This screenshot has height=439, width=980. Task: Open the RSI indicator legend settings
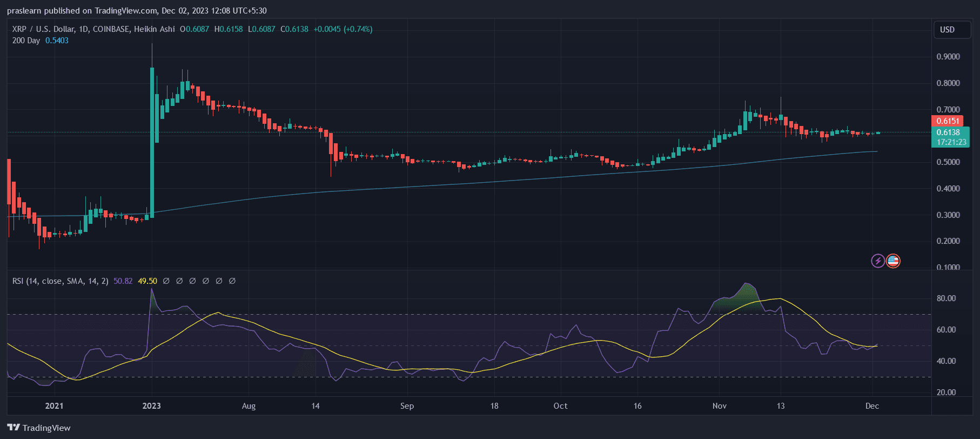tap(60, 281)
